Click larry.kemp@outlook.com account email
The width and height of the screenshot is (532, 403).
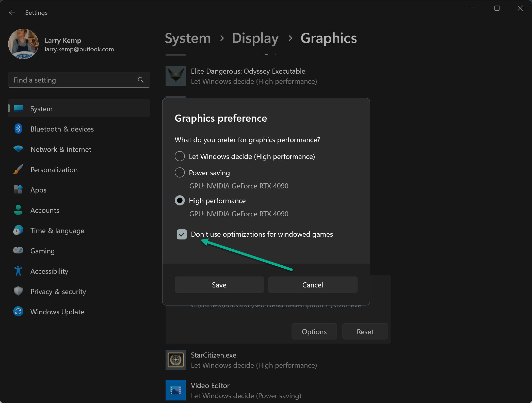pos(79,49)
